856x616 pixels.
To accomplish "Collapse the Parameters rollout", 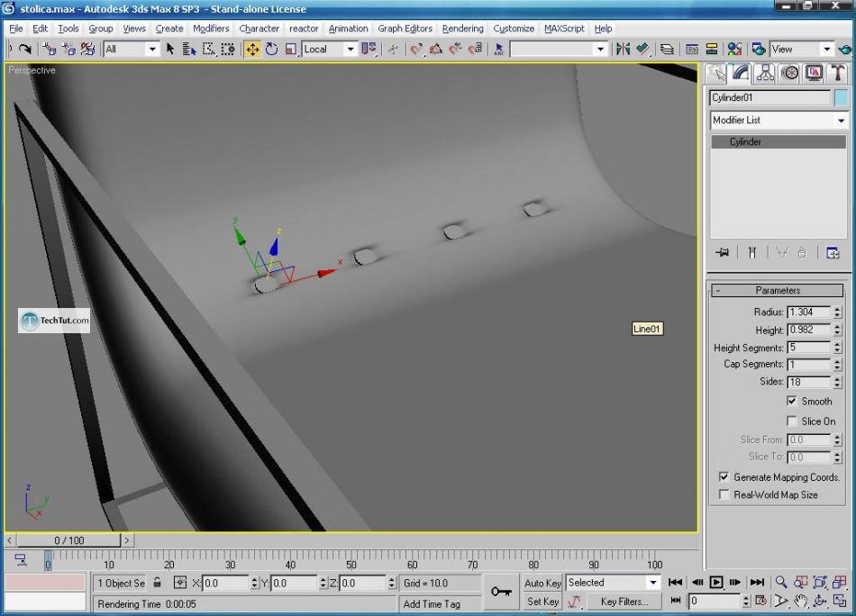I will pyautogui.click(x=778, y=290).
